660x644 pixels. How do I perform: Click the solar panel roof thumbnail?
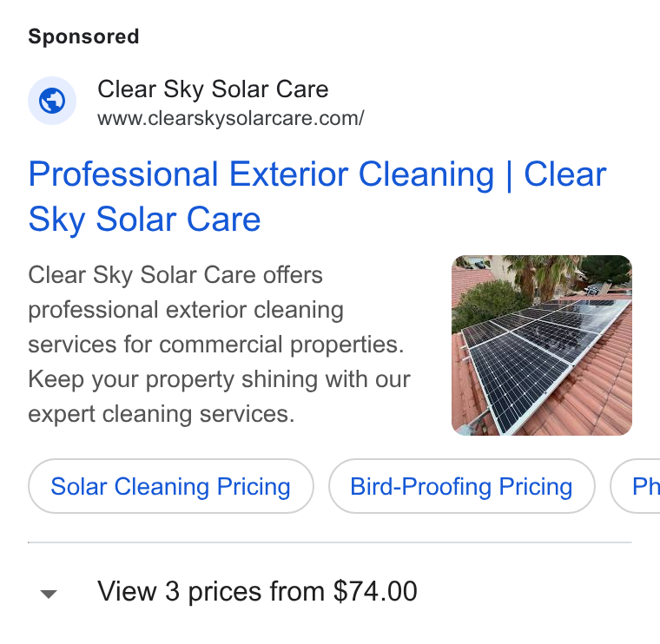coord(542,345)
